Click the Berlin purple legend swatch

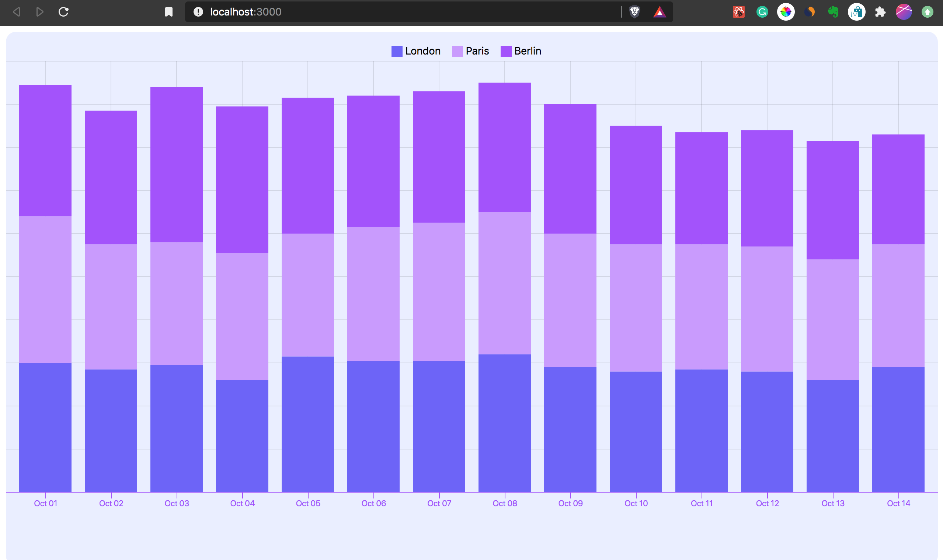pos(506,51)
